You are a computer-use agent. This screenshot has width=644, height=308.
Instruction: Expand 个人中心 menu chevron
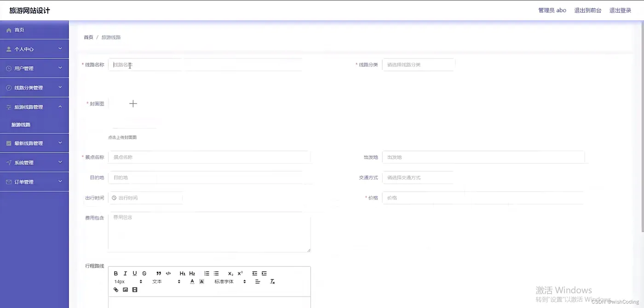60,49
